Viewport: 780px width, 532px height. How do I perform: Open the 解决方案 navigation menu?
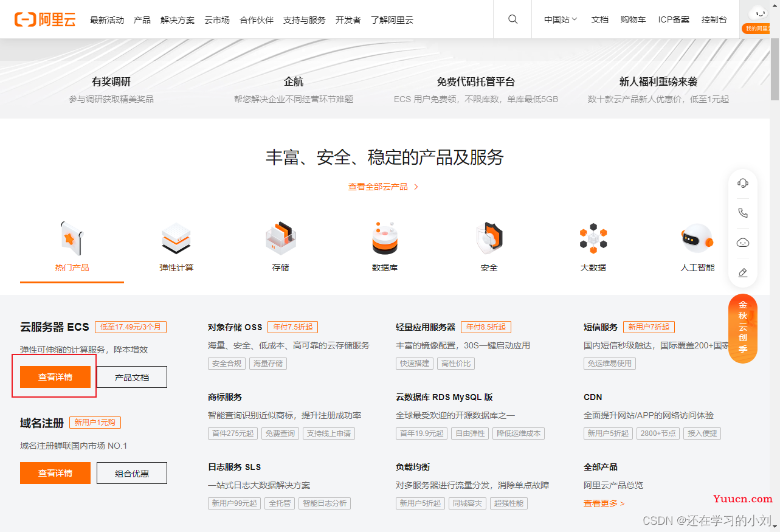point(178,20)
